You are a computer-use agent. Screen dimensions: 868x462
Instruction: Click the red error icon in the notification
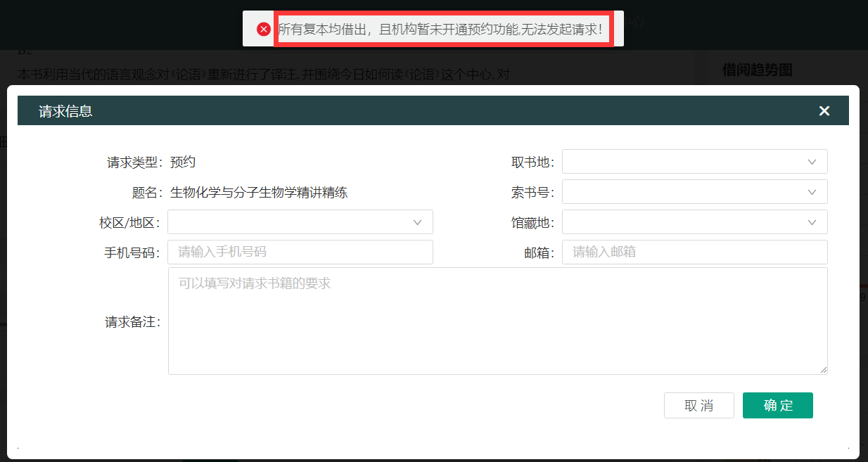264,29
